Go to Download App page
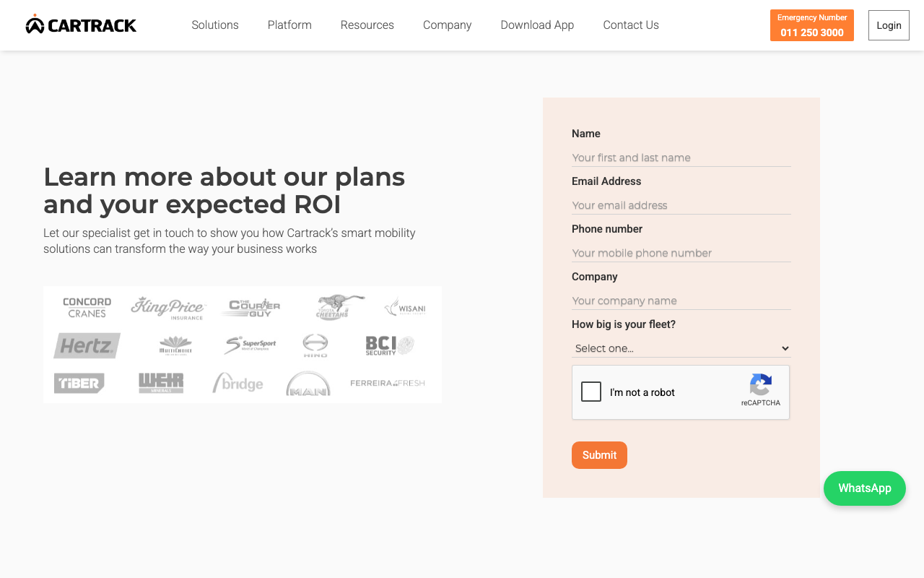This screenshot has height=578, width=924. tap(537, 25)
